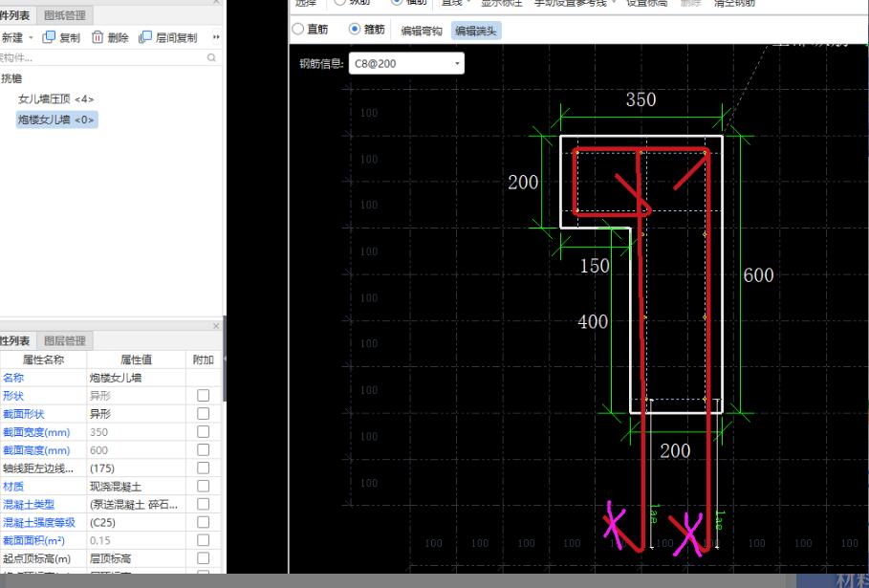
Task: Click the 400 dimension label in drawing
Action: coord(593,322)
